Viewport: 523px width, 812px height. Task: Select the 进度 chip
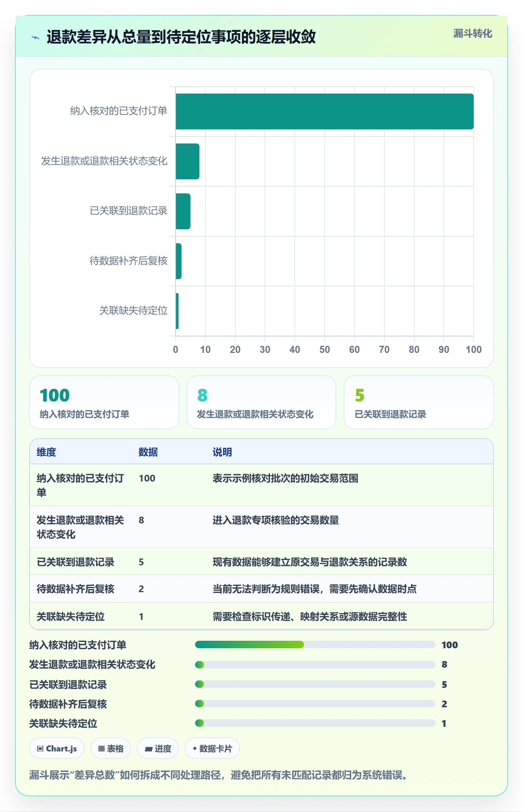click(x=158, y=748)
